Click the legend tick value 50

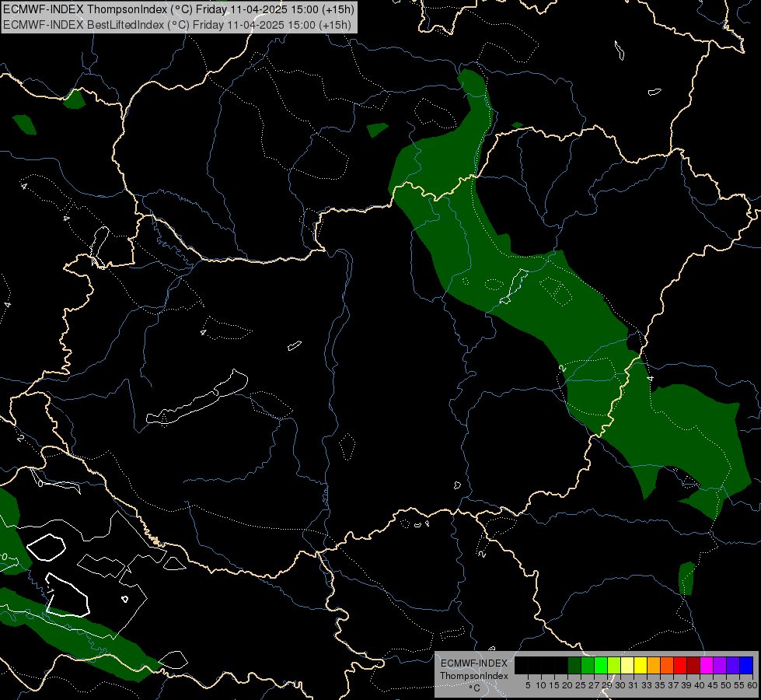coord(726,685)
